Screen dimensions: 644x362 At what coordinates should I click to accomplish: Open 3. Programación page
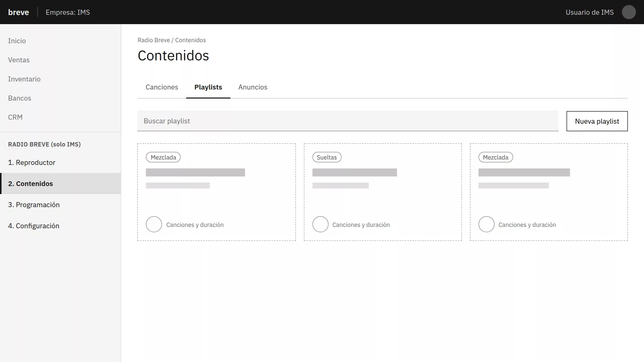click(x=60, y=205)
